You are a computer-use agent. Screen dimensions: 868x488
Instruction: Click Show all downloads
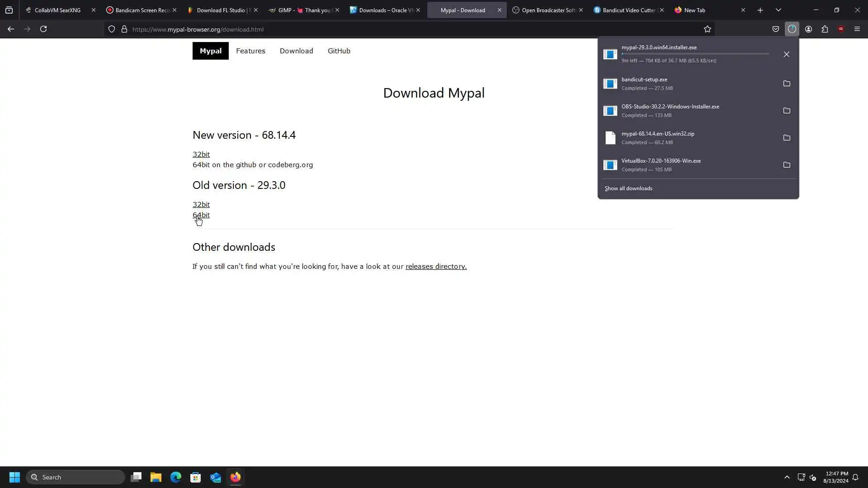(628, 188)
